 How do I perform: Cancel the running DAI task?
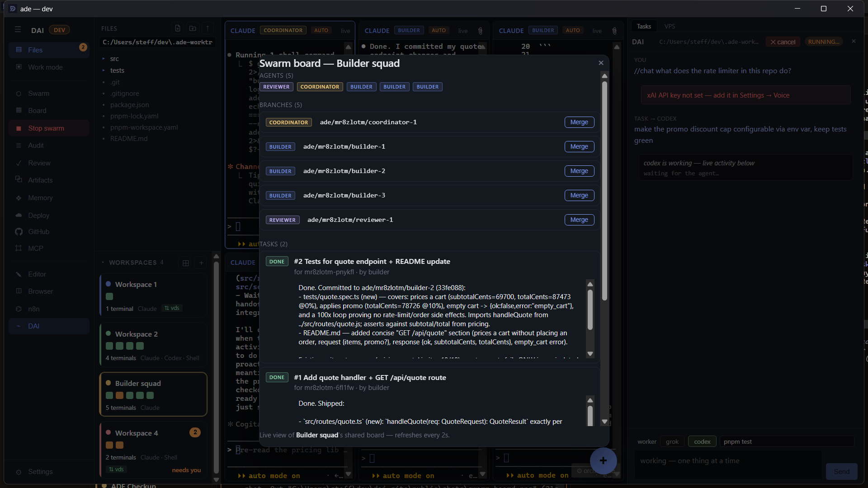[783, 42]
